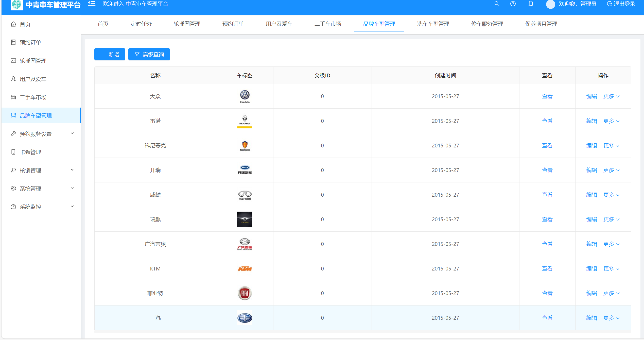
Task: Switch to the 轮播图管理 tab
Action: (187, 24)
